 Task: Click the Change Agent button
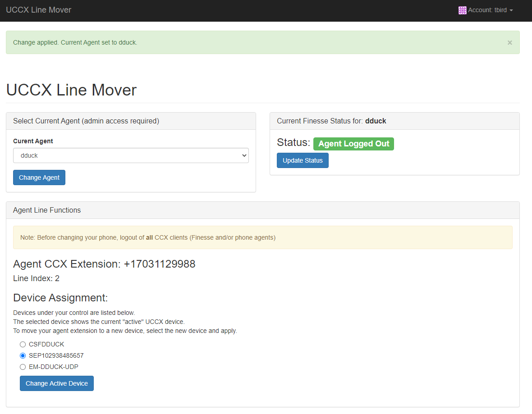point(39,177)
